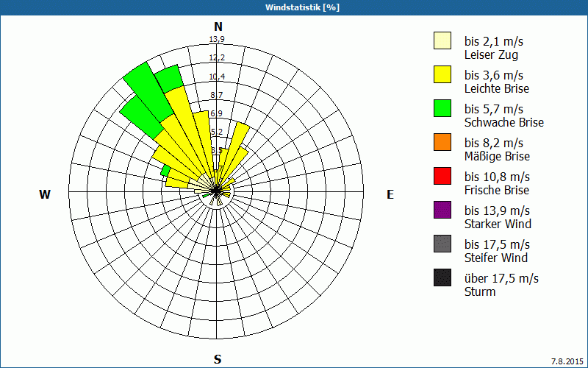Click the pale yellow 2,1 m/s swatch

pos(442,40)
